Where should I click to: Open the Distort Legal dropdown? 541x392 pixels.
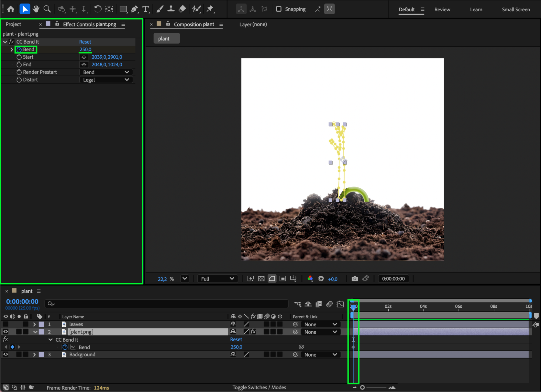[x=106, y=80]
